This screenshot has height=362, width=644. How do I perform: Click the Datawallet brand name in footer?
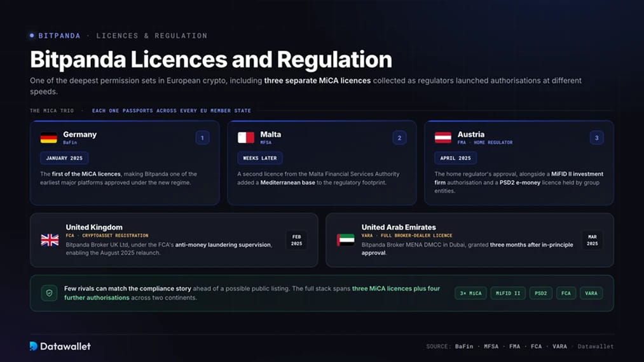(65, 346)
